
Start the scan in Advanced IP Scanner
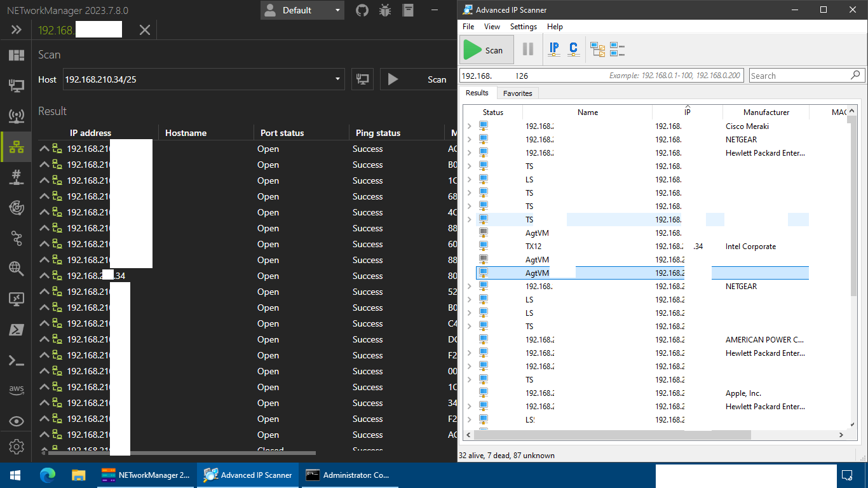coord(486,49)
